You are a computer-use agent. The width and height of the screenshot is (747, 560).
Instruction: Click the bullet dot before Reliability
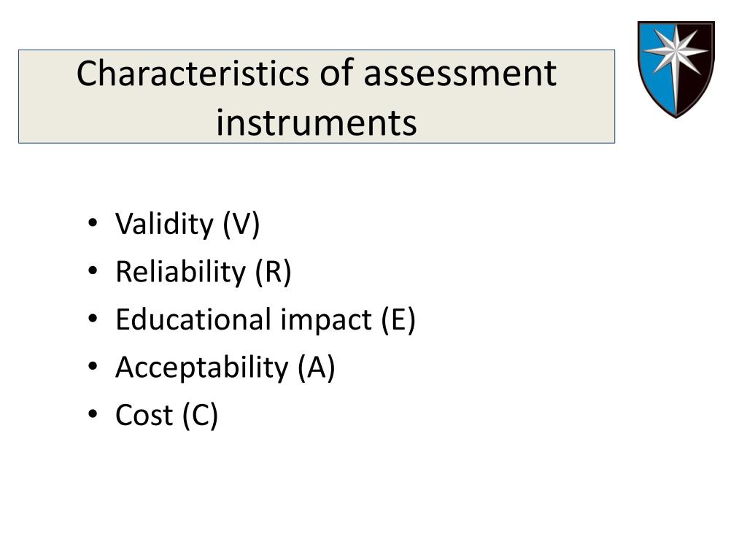point(93,271)
